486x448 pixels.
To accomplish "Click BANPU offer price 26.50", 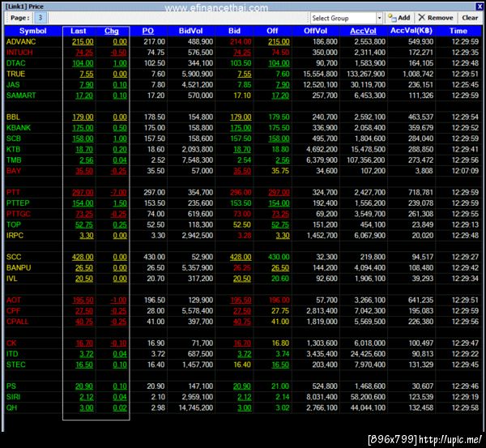I will point(280,268).
